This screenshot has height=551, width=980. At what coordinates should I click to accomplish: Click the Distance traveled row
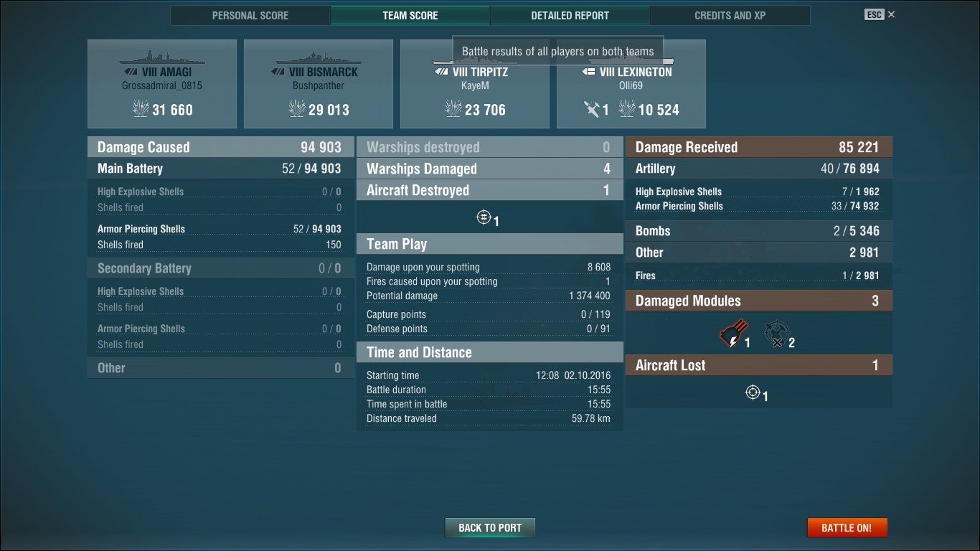coord(489,418)
